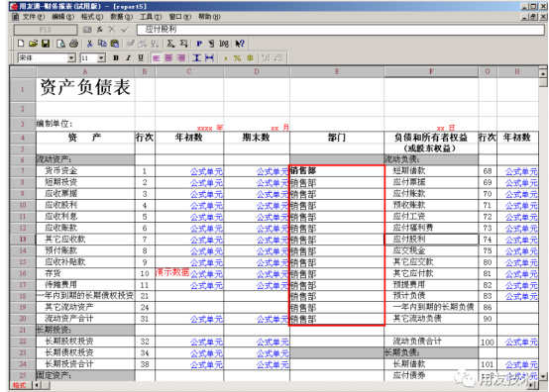
Task: Click the printer icon
Action: [73, 44]
